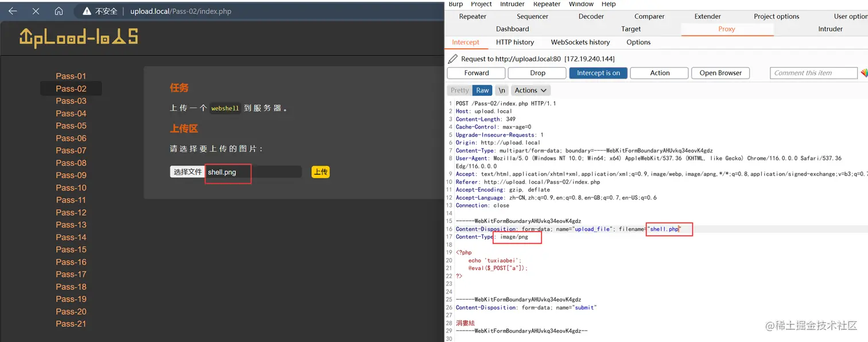
Task: Click the yellow 上传 upload button
Action: tap(320, 172)
